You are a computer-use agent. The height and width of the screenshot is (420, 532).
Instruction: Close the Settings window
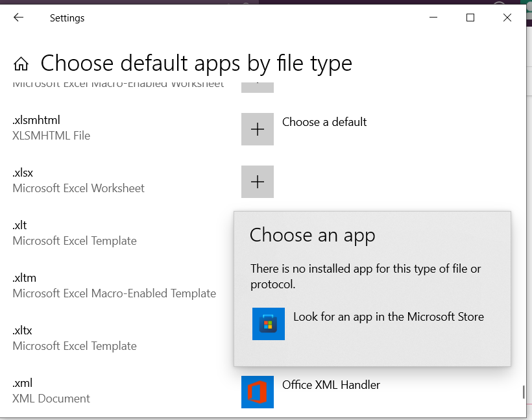507,18
